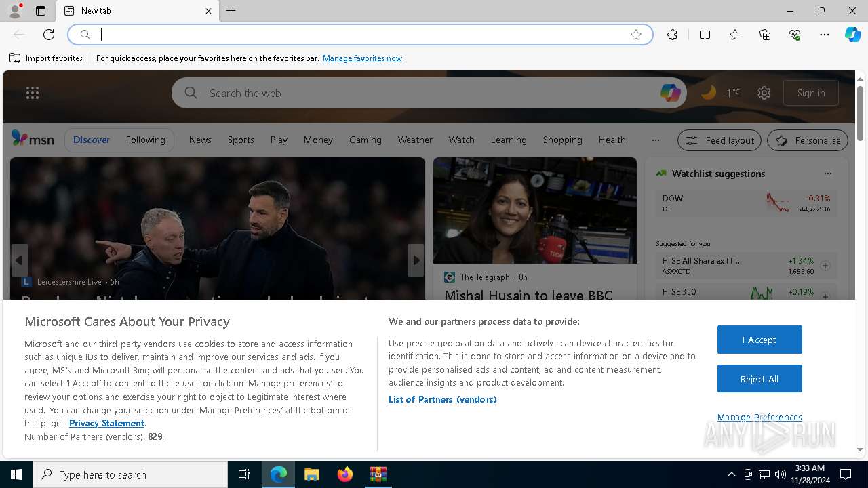
Task: Open Manage Preferences link
Action: pos(759,417)
